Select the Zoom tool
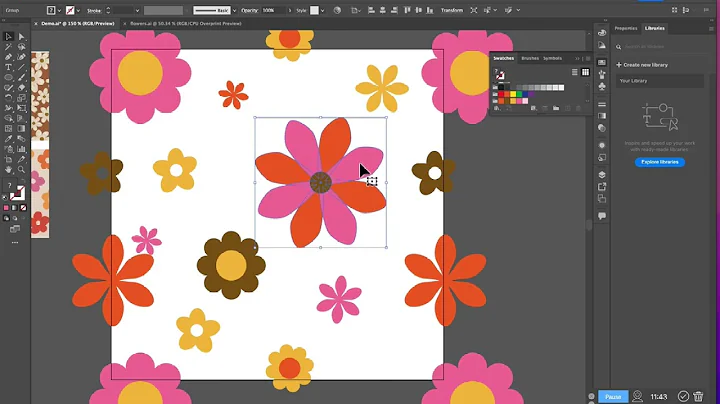This screenshot has height=404, width=720. point(22,169)
